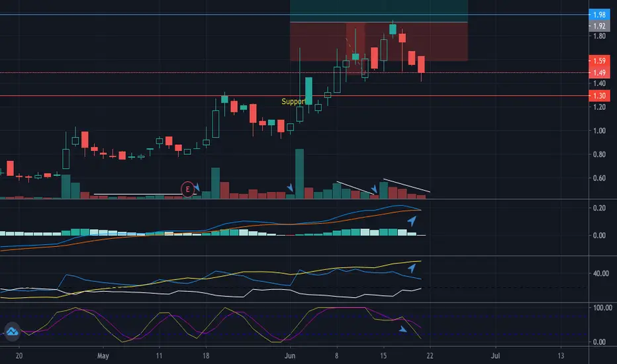Click the 22 date axis label
617x364 pixels.
point(430,356)
